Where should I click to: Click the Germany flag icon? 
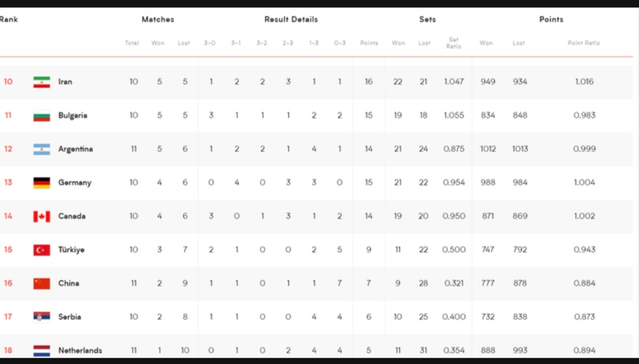[41, 183]
